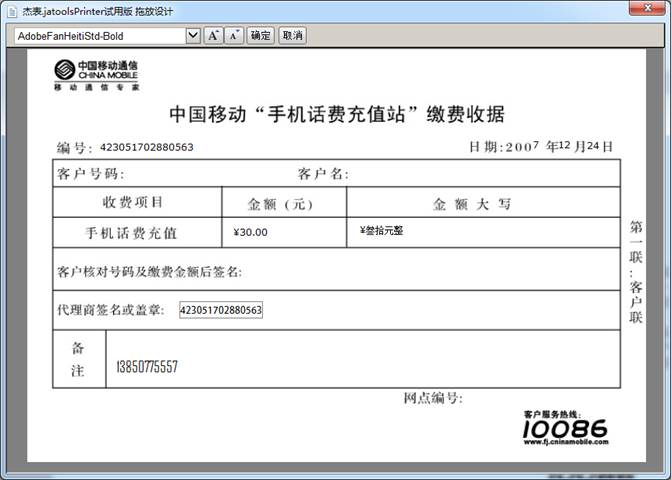The width and height of the screenshot is (671, 480).
Task: Click the 客户服务热线: caption
Action: click(552, 415)
